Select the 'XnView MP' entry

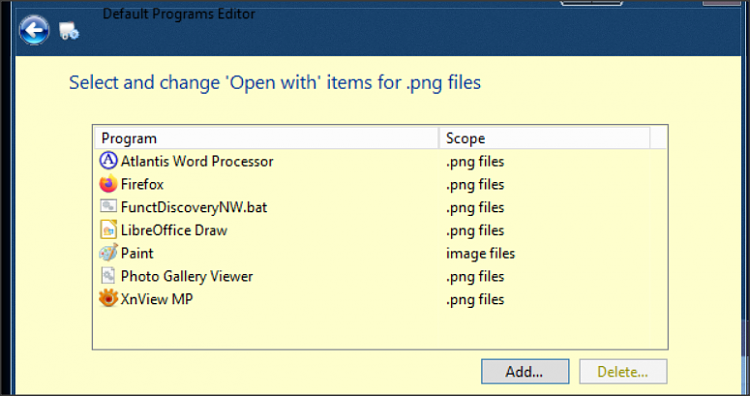(x=157, y=299)
